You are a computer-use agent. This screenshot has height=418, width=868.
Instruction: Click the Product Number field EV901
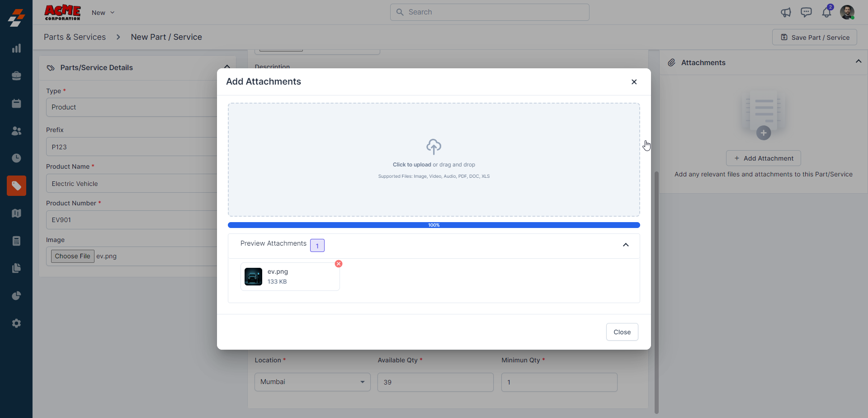coord(132,220)
